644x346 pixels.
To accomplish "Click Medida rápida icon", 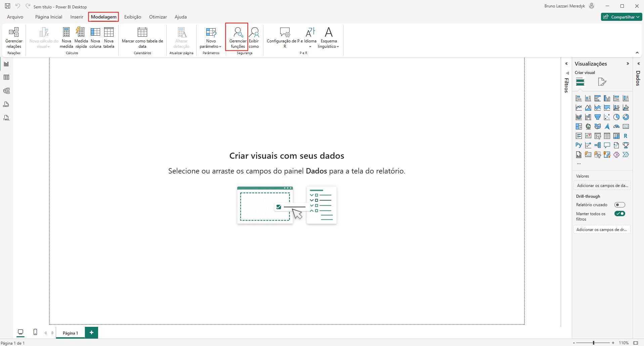I will (81, 37).
